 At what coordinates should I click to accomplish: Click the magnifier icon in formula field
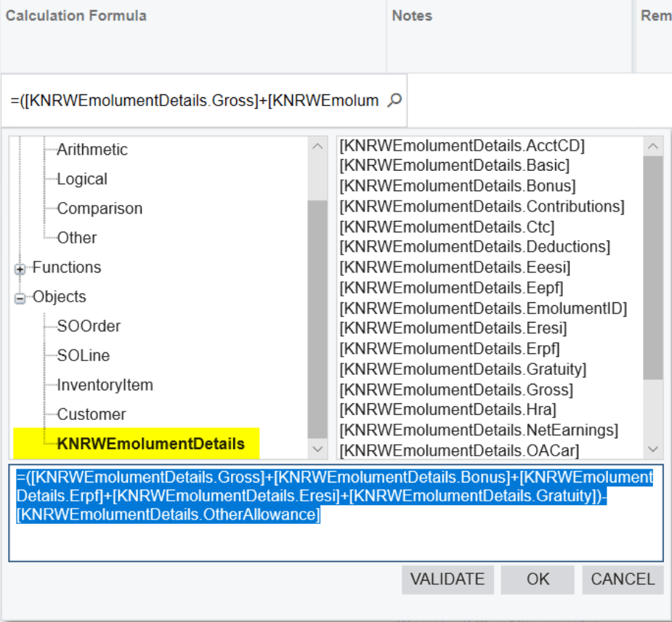click(x=394, y=100)
